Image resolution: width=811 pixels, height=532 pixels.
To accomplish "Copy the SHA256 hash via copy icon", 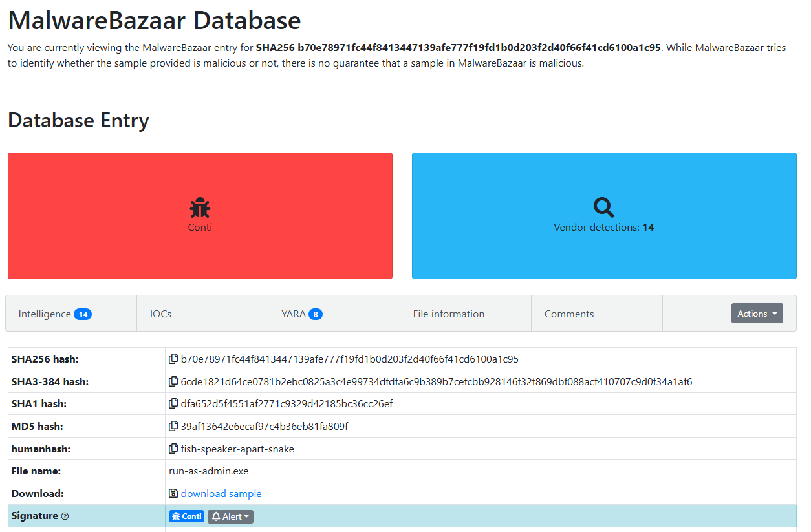I will click(173, 359).
